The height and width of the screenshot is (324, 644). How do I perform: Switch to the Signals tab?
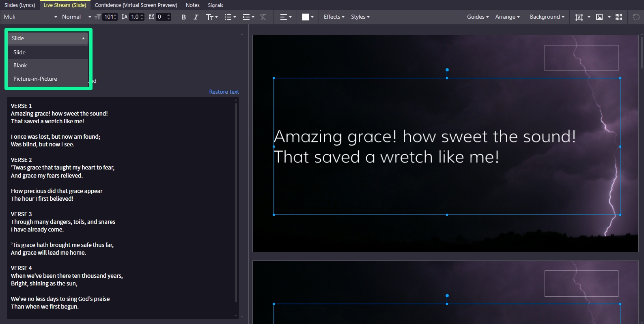(215, 5)
